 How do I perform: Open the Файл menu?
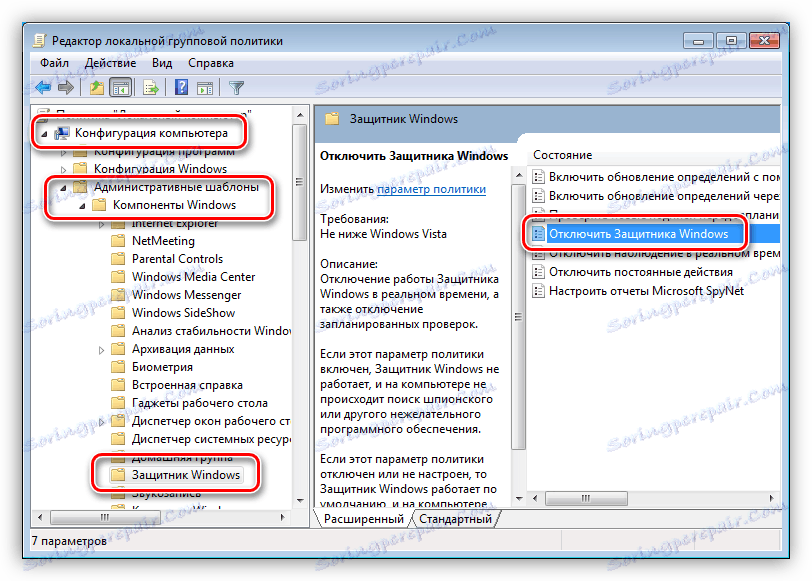55,62
